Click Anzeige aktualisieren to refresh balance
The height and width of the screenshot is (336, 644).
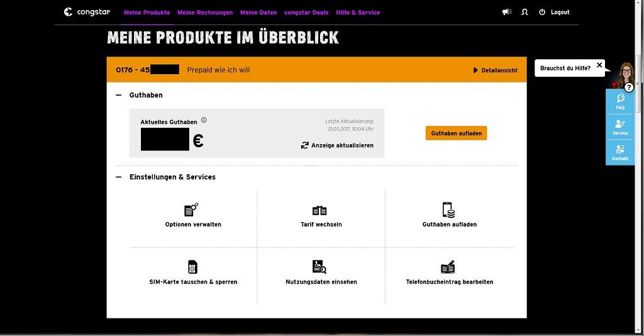pyautogui.click(x=337, y=145)
